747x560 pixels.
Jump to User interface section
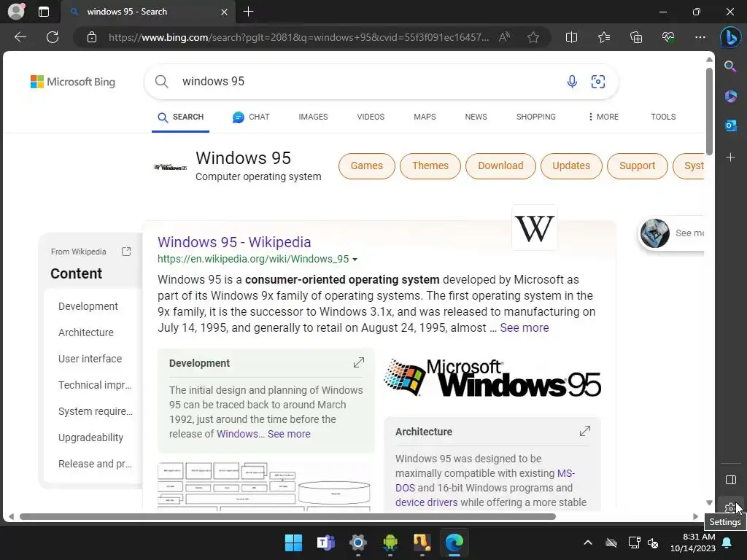pyautogui.click(x=90, y=359)
